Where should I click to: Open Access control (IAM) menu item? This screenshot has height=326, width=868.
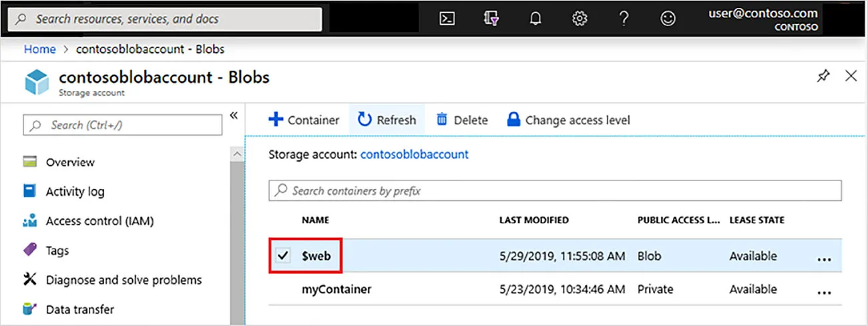[x=99, y=221]
